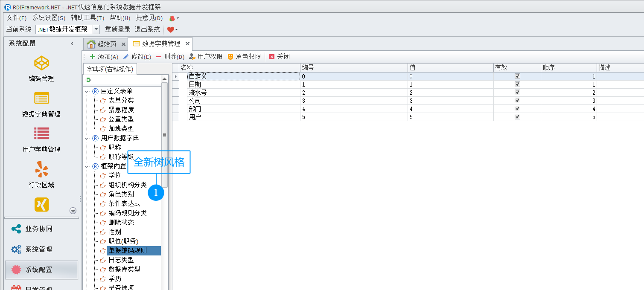644x290 pixels.
Task: Collapse the 自定义表单 tree node
Action: (87, 91)
